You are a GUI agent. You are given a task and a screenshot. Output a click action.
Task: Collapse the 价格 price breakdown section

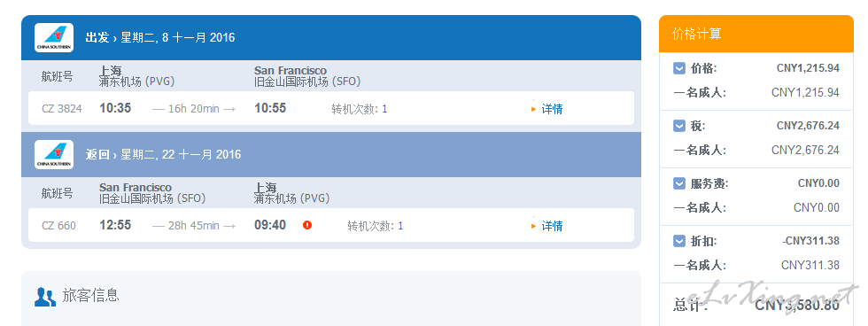click(679, 68)
